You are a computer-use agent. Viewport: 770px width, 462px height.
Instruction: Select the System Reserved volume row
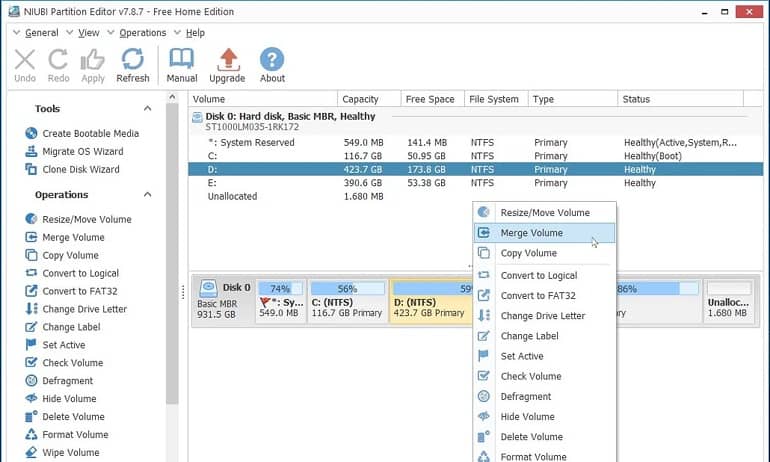point(475,142)
